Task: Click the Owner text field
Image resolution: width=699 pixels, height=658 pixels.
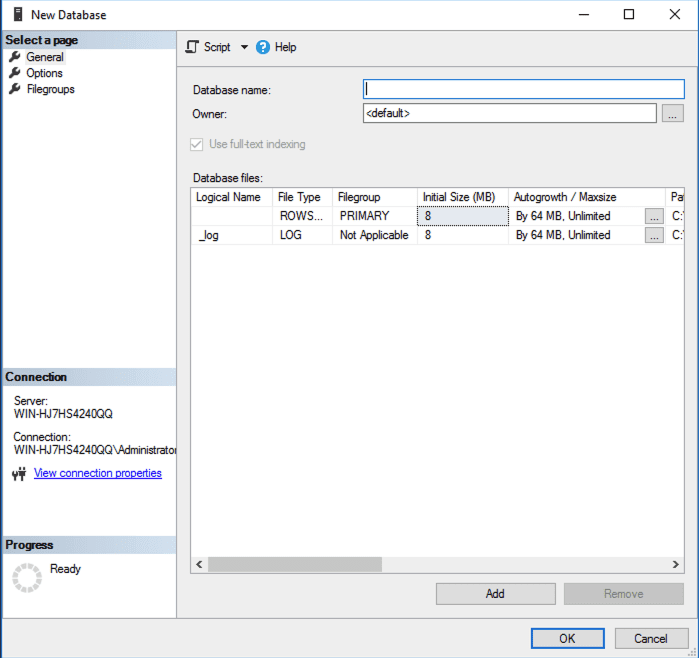Action: point(509,113)
